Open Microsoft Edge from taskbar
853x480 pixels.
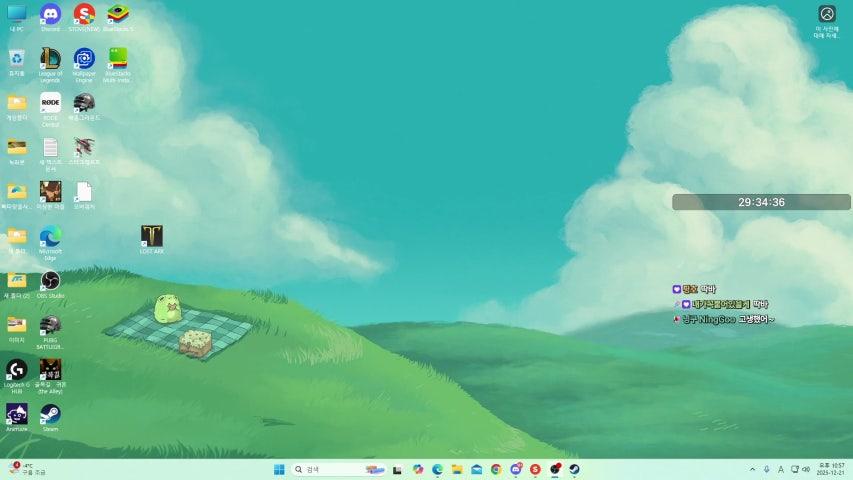[437, 469]
